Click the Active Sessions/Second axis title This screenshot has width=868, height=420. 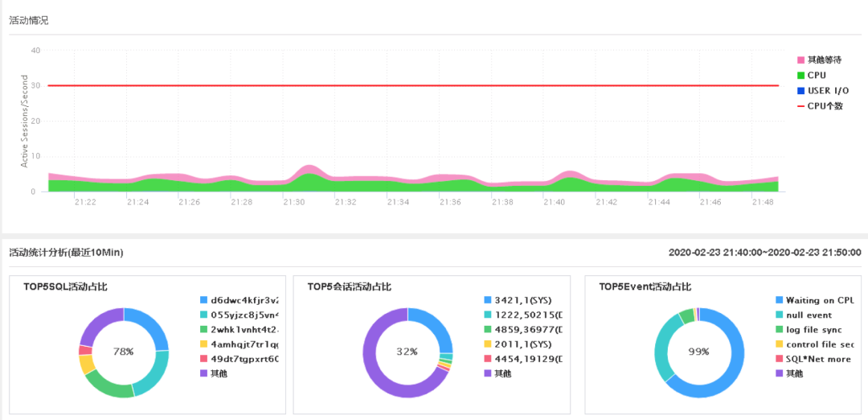click(24, 121)
